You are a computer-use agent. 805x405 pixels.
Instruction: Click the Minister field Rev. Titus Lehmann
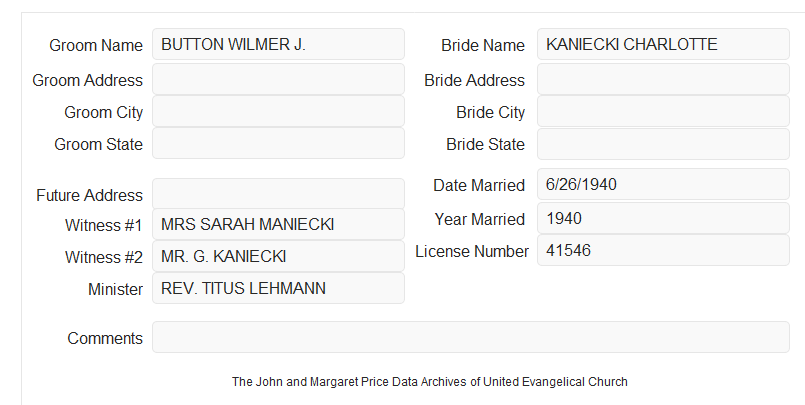tap(278, 288)
